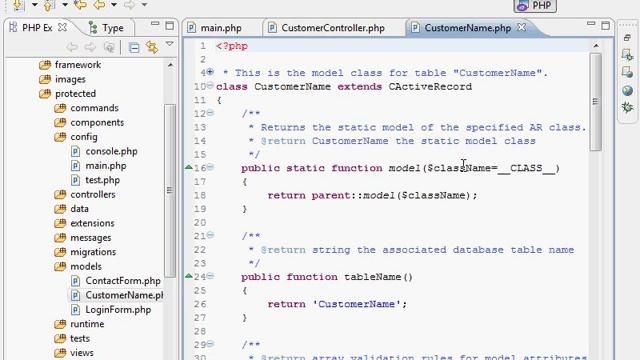640x360 pixels.
Task: Collapse the class fold at line 10
Action: click(210, 86)
